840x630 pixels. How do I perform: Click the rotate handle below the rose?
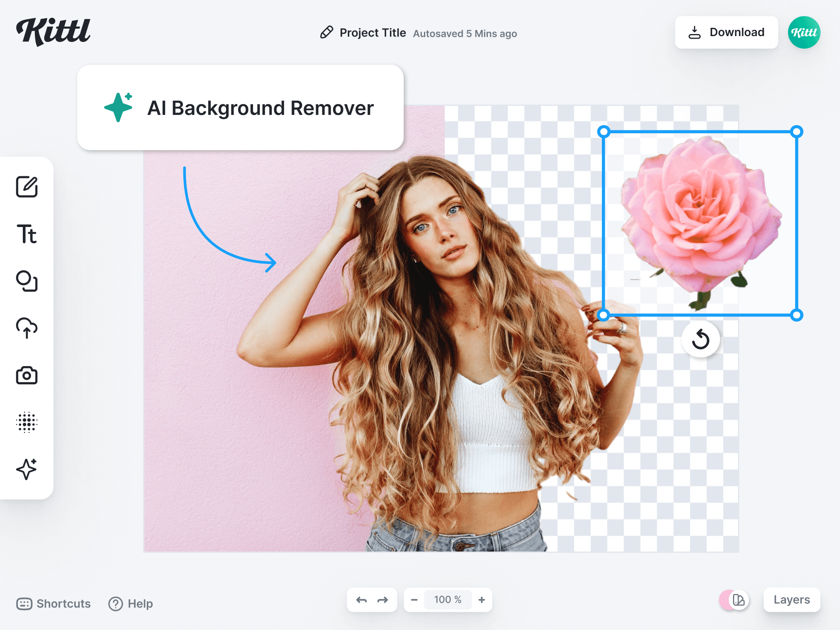(701, 339)
